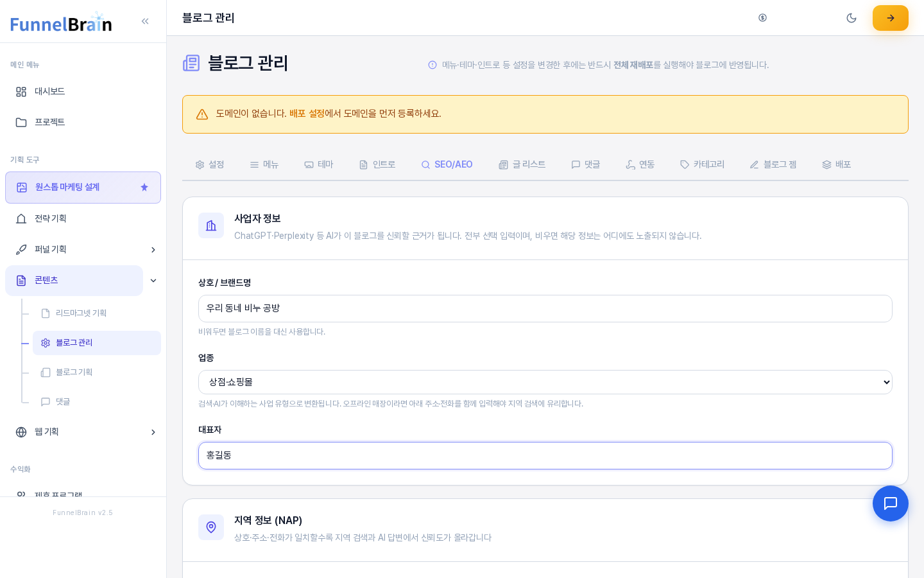
Task: Open 블로그 기획 submenu item
Action: click(x=97, y=372)
